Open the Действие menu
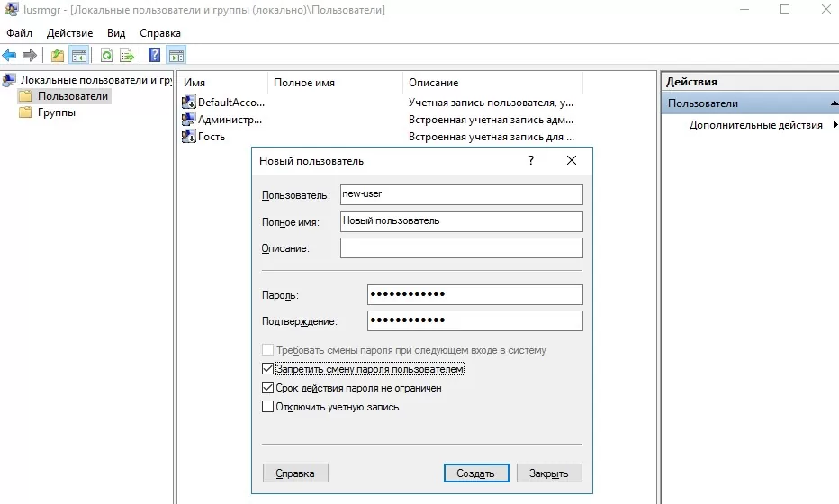The width and height of the screenshot is (839, 504). point(69,33)
